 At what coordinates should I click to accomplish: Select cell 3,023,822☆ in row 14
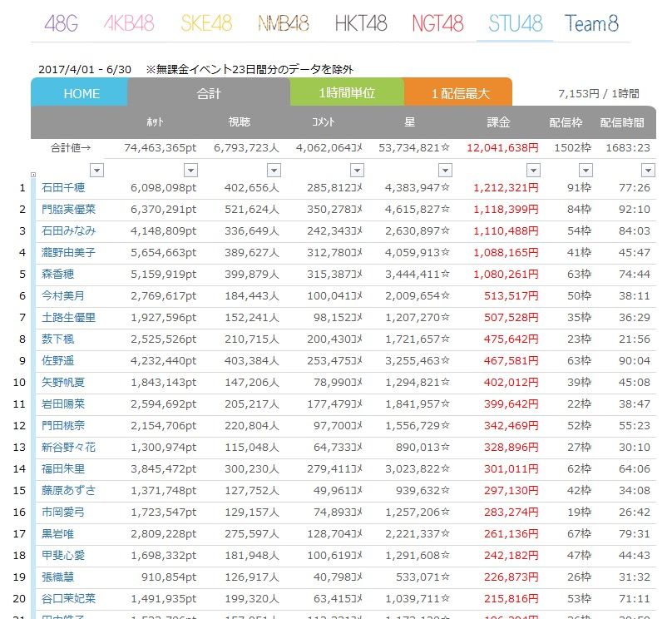pyautogui.click(x=418, y=469)
